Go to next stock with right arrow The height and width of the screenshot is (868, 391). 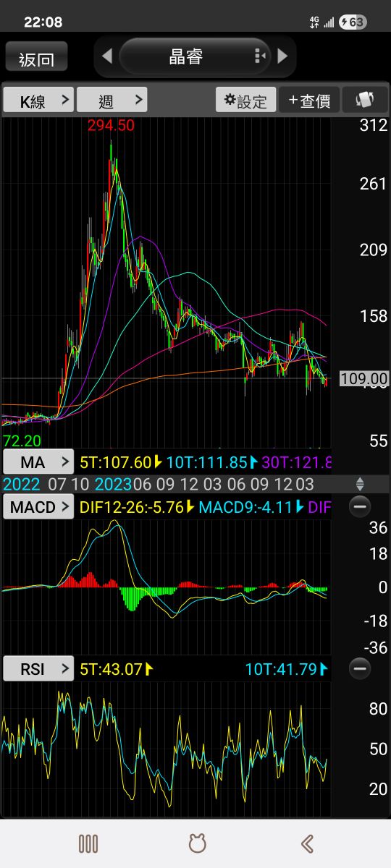tap(282, 56)
